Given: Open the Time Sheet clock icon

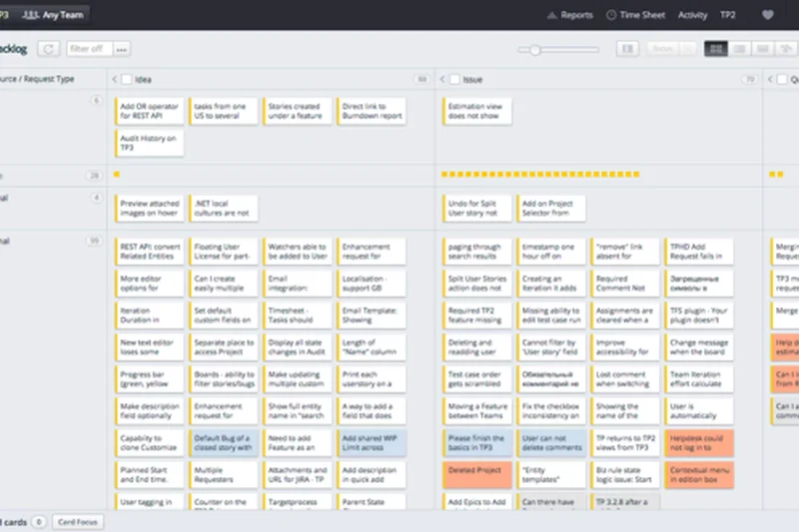Looking at the screenshot, I should pos(612,15).
